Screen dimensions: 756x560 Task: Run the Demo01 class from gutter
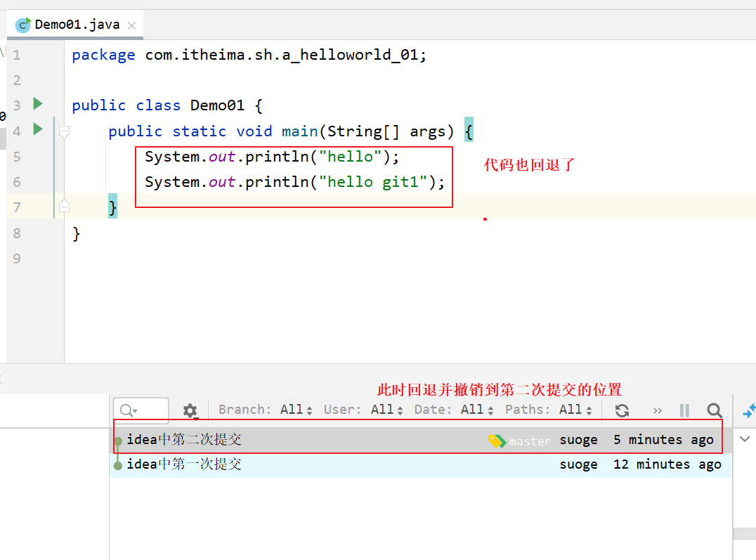pyautogui.click(x=38, y=104)
